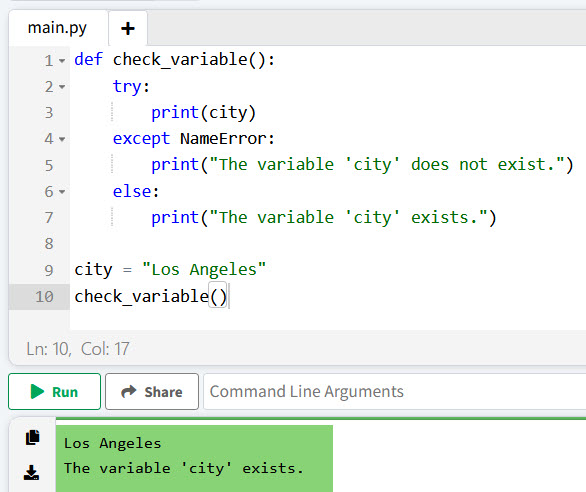The width and height of the screenshot is (586, 492).
Task: Collapse the try block at line 2
Action: tap(62, 87)
